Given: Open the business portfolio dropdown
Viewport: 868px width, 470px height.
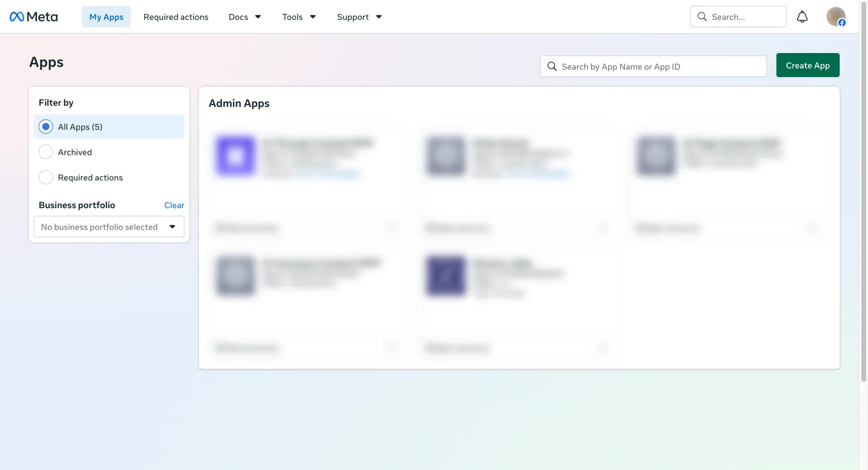Looking at the screenshot, I should (x=109, y=227).
